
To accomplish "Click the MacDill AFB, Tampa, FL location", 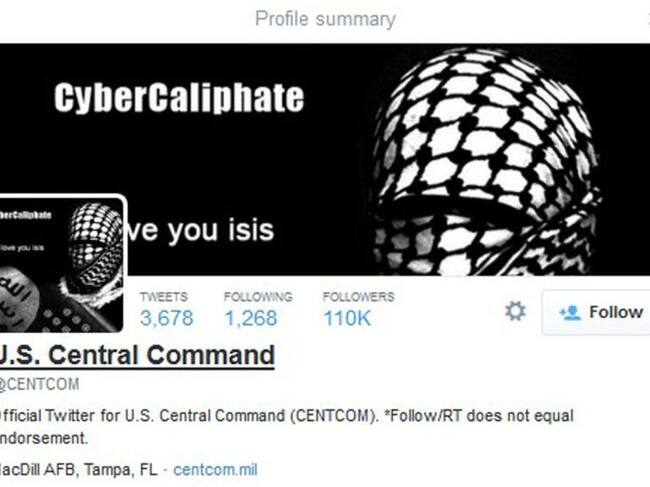I will coord(79,470).
